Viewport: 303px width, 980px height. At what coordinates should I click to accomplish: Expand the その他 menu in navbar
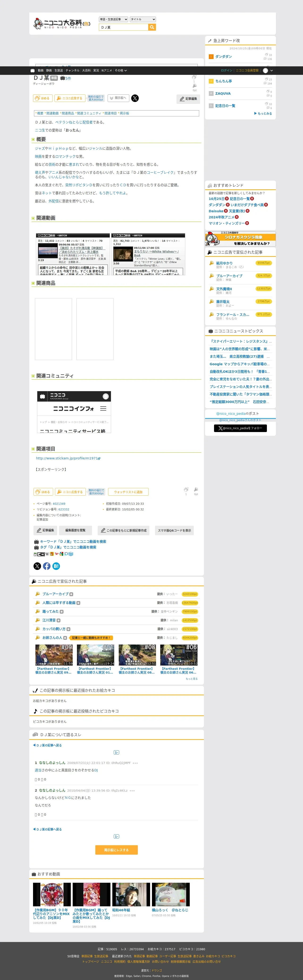coord(121,70)
